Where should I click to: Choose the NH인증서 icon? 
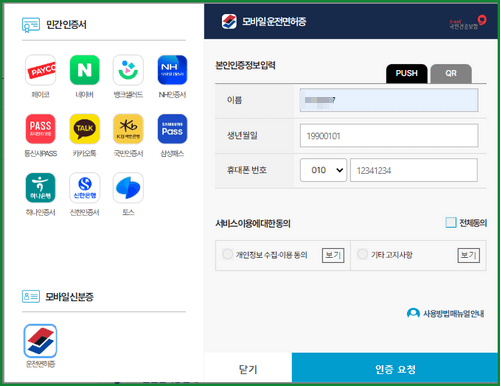(x=172, y=70)
